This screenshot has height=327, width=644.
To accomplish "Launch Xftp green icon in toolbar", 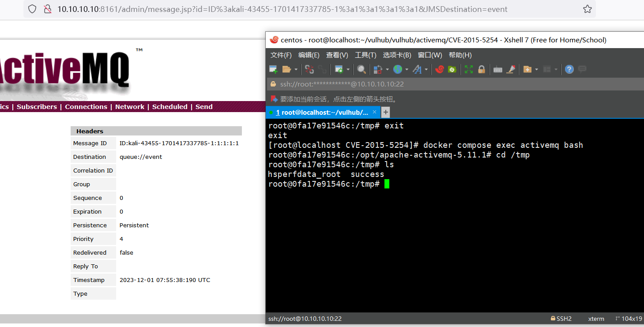I will [x=452, y=69].
